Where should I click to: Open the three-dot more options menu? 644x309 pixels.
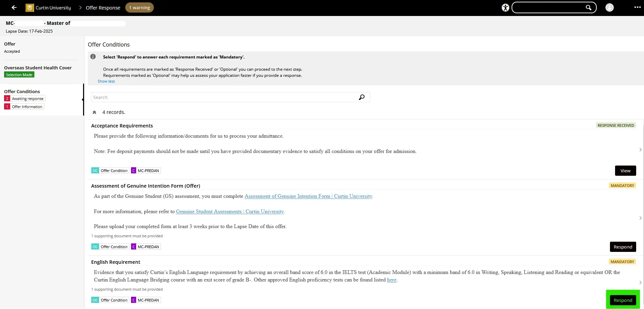click(637, 7)
